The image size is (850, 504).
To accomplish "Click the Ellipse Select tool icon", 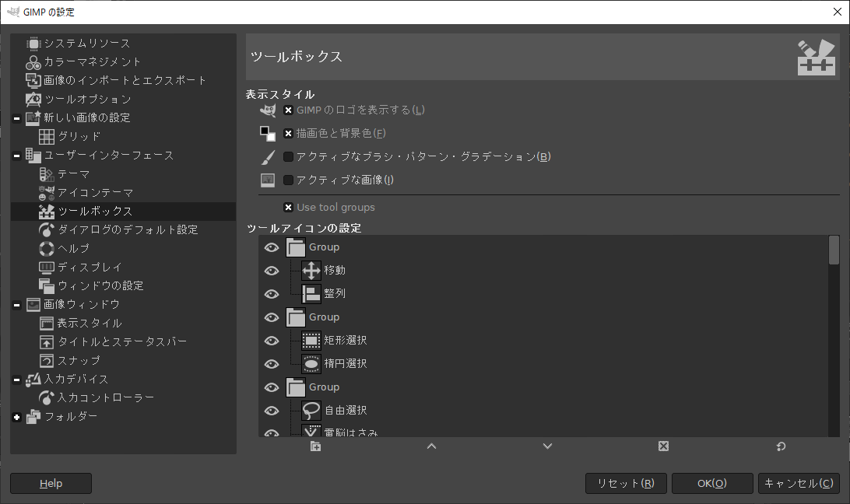I will point(311,363).
